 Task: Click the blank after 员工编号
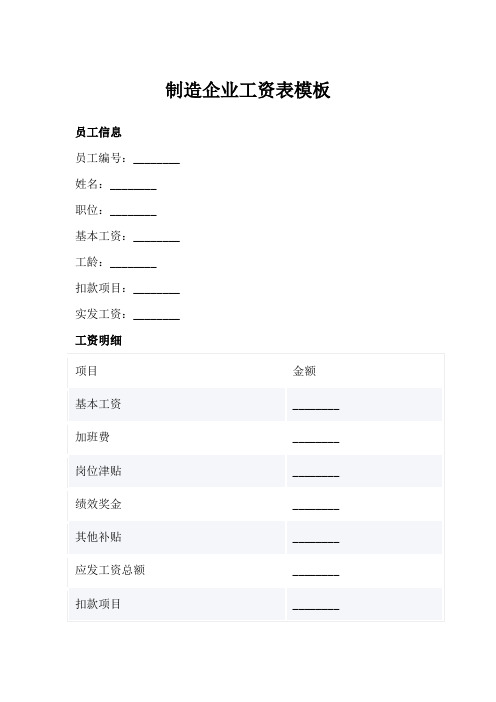[157, 159]
